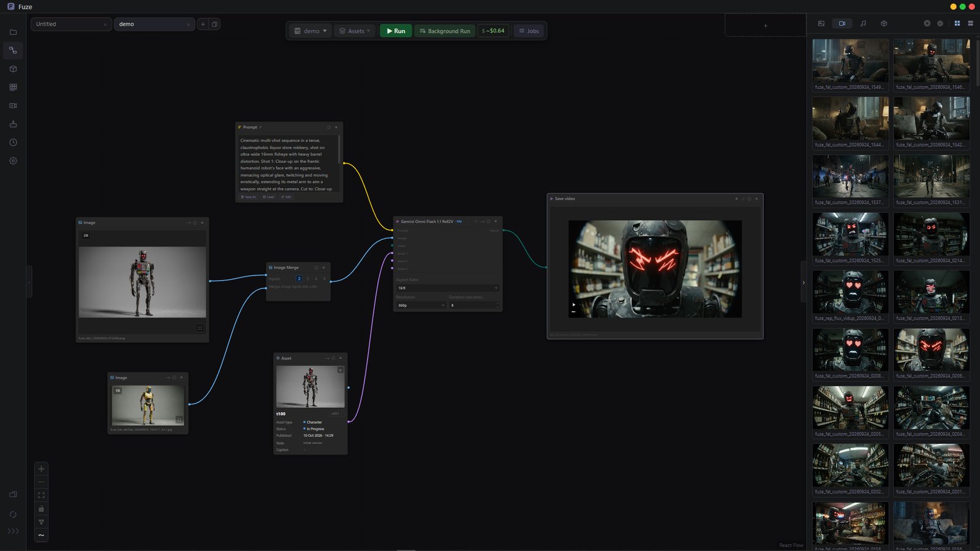Filter asset panel to 3D models
The image size is (980, 551).
[x=884, y=23]
